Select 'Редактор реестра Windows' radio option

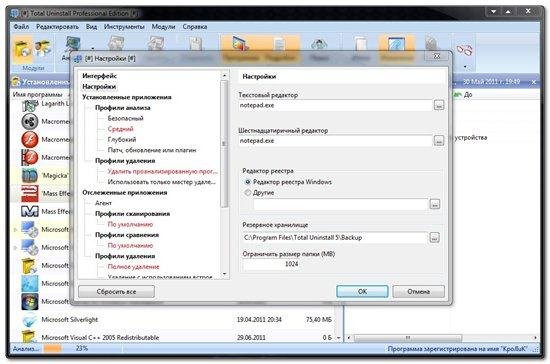(248, 182)
